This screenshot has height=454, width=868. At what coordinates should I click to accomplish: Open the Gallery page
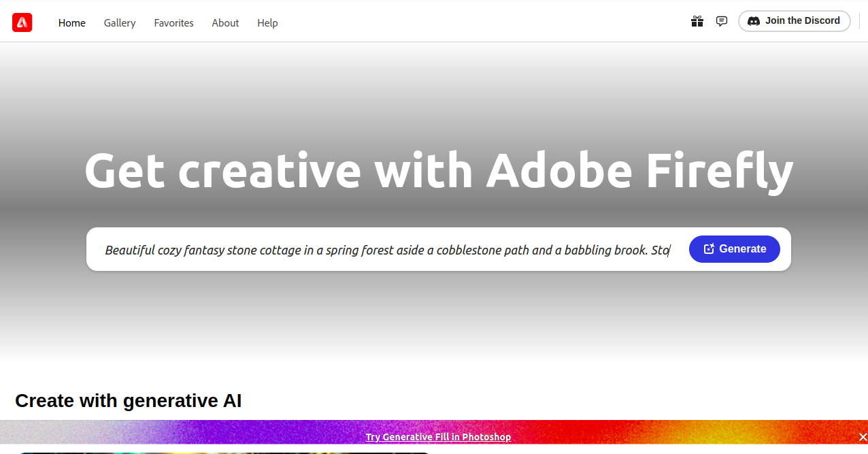pos(120,23)
